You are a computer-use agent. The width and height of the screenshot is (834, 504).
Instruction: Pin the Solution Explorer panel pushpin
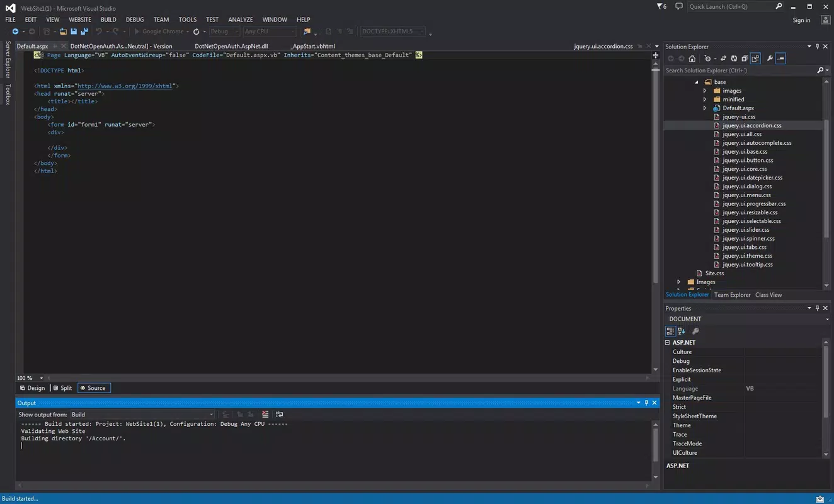coord(818,47)
